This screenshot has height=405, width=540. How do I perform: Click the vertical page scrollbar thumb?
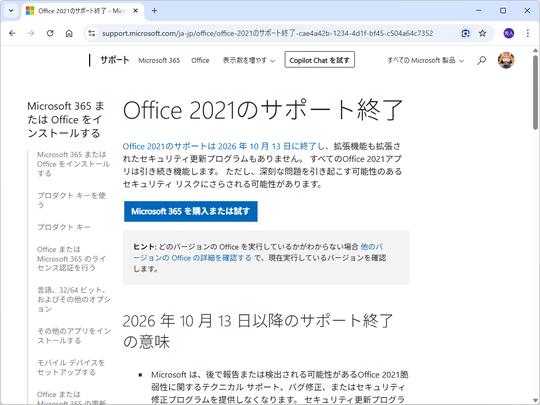pos(535,92)
